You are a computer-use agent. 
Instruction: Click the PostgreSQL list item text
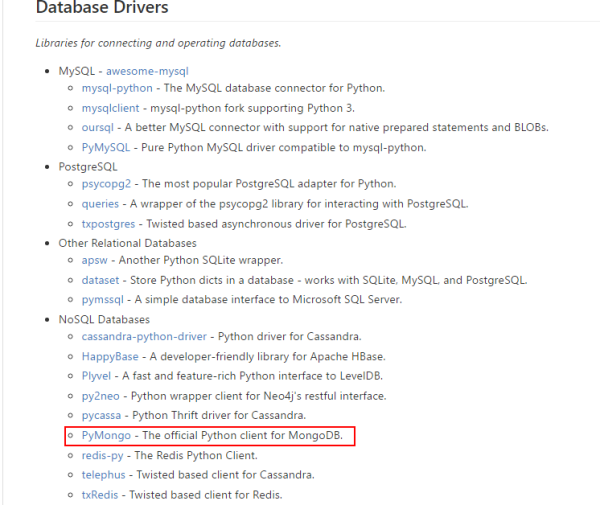click(x=88, y=167)
